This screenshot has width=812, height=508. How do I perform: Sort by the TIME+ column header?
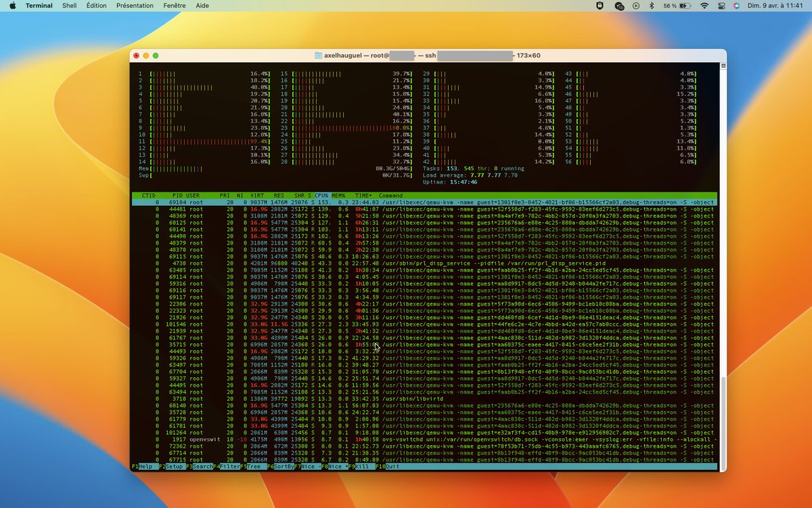(x=363, y=196)
